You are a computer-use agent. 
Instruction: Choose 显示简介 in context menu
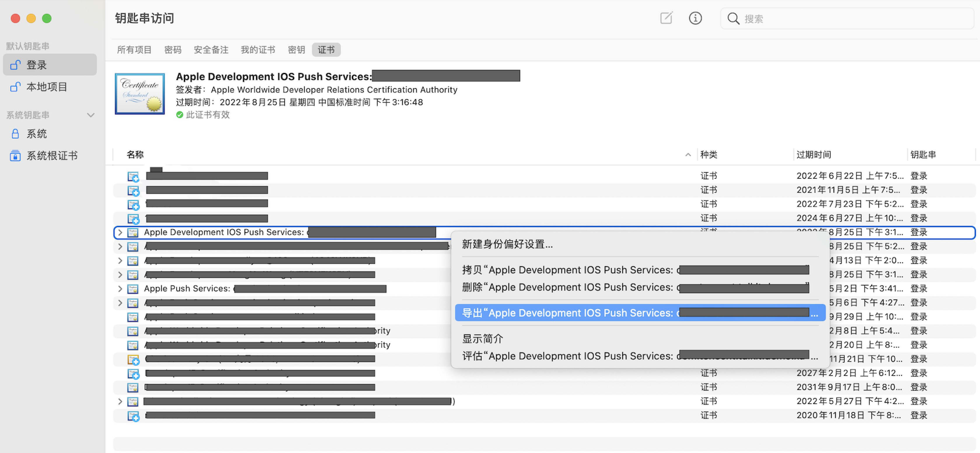coord(482,339)
